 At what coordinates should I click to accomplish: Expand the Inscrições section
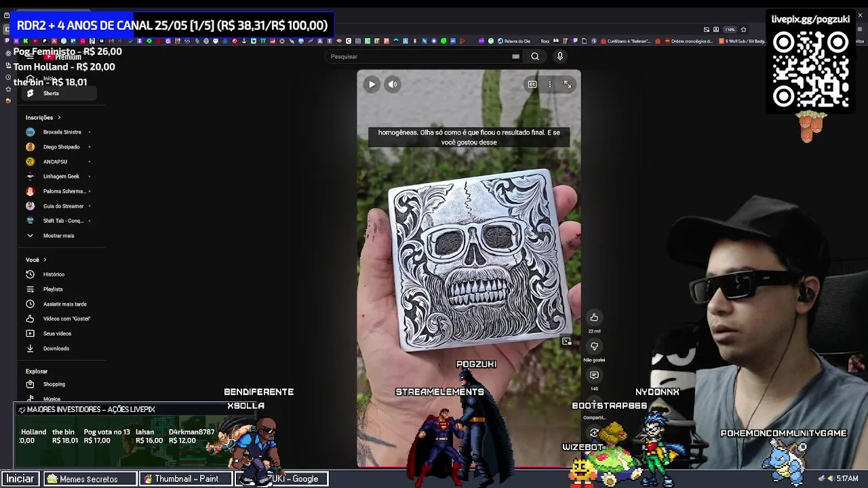point(43,117)
